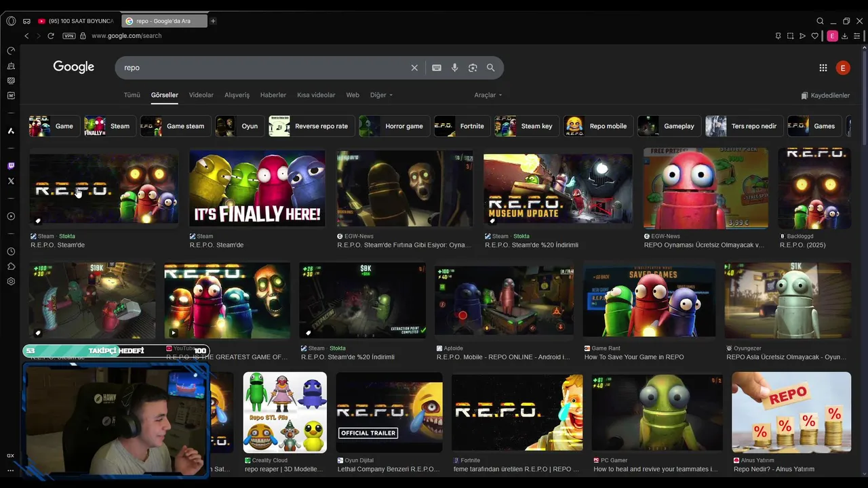The image size is (868, 488).
Task: Select the 'Oyun' filter chip
Action: coord(238,126)
